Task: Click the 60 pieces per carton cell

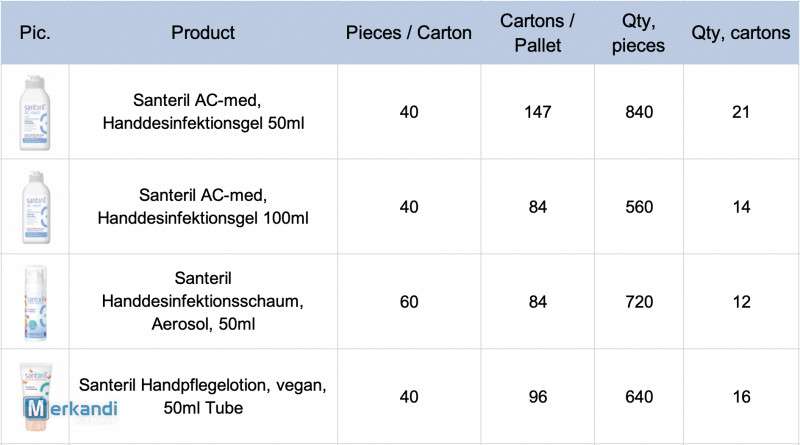Action: [409, 302]
